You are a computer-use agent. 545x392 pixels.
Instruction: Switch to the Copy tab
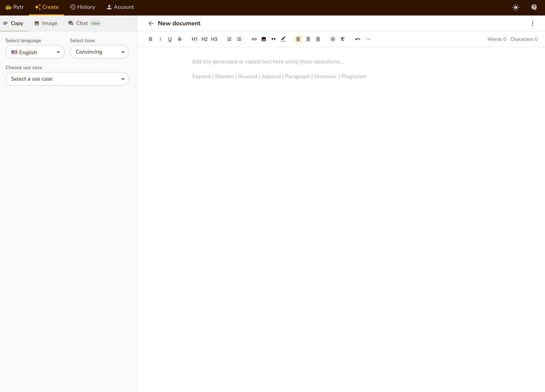pos(14,23)
